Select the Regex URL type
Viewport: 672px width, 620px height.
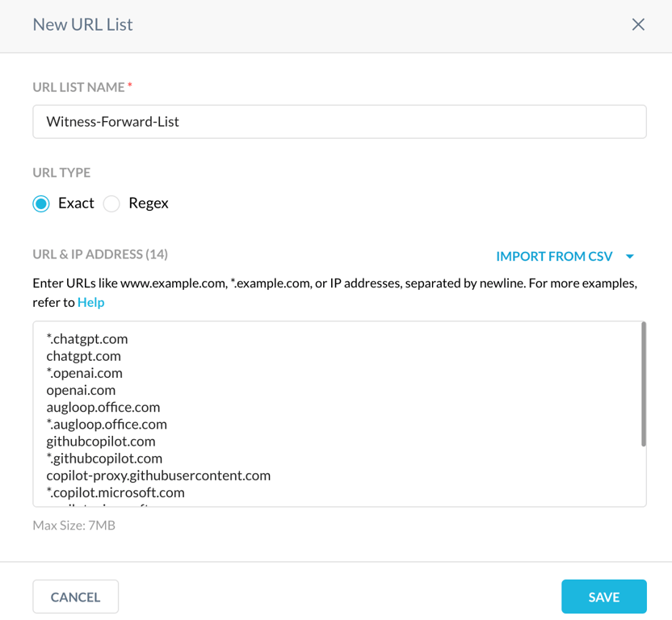(112, 203)
